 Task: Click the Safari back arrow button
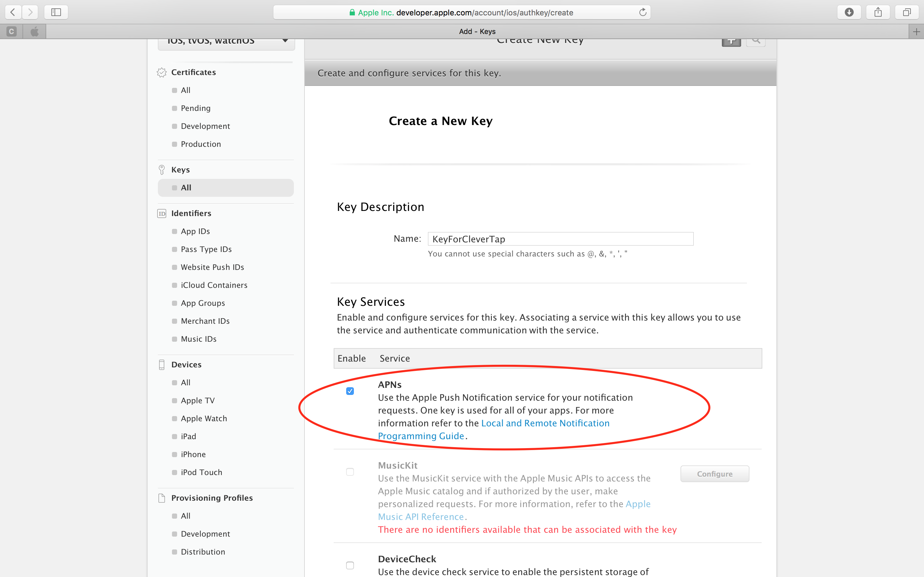tap(13, 12)
